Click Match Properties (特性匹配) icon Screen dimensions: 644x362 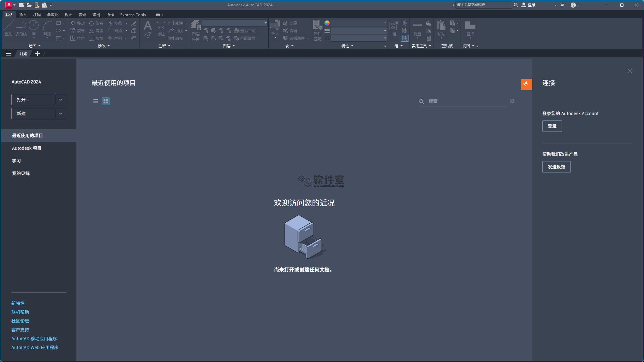(x=318, y=25)
